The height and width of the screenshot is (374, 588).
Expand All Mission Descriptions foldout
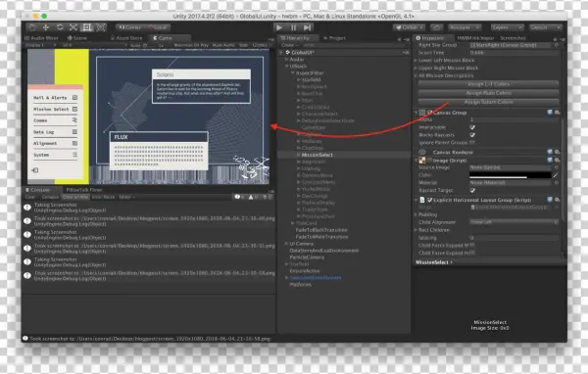[416, 75]
